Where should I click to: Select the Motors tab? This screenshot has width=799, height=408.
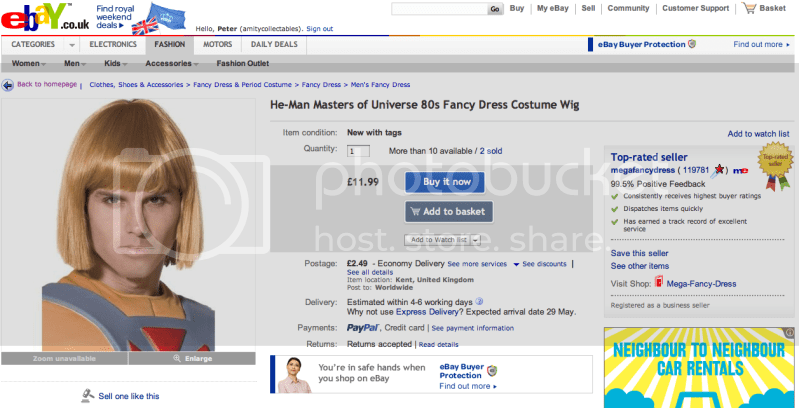point(218,44)
